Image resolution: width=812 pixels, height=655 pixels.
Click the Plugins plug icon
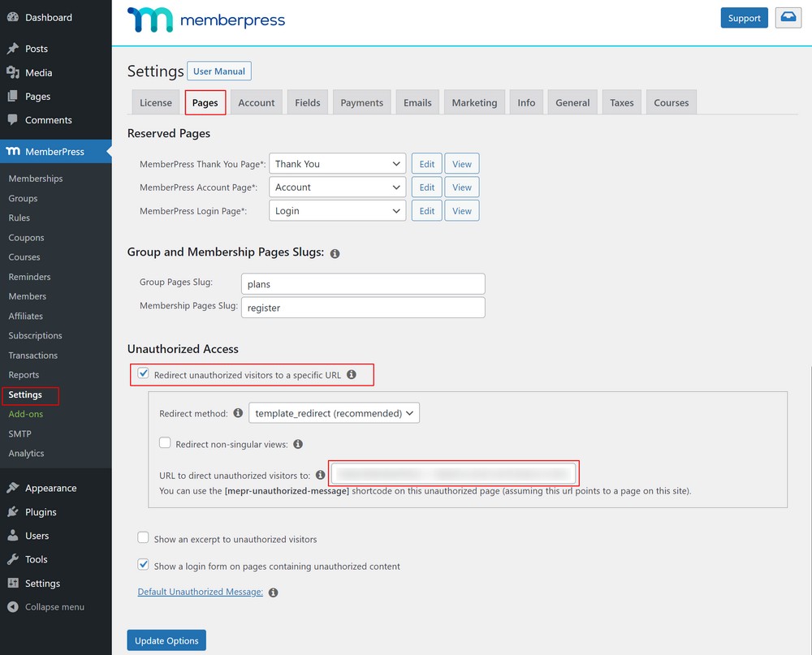click(13, 511)
